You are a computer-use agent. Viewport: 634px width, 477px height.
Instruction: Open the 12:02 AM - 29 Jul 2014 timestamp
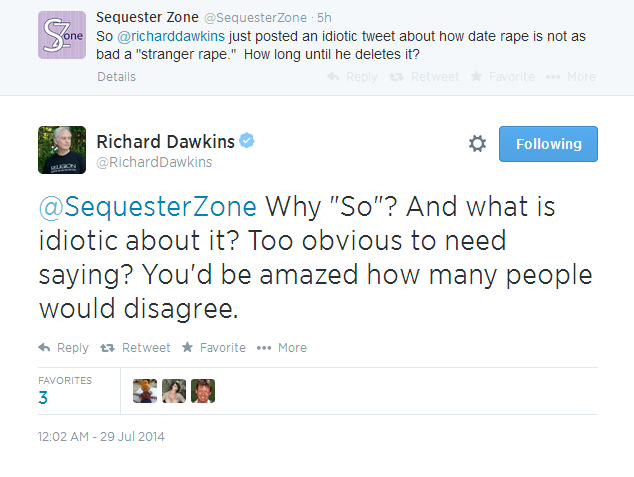101,437
